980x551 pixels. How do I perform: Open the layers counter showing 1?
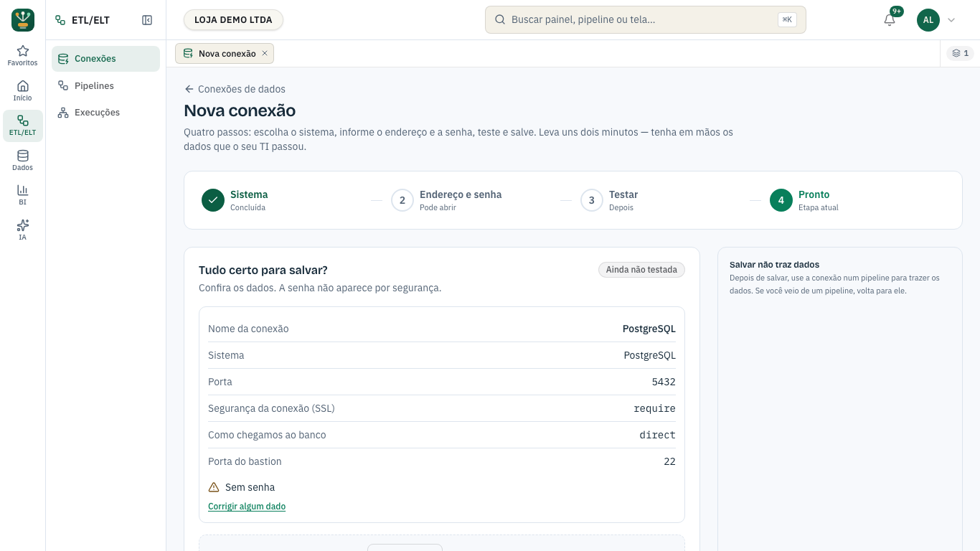tap(961, 53)
